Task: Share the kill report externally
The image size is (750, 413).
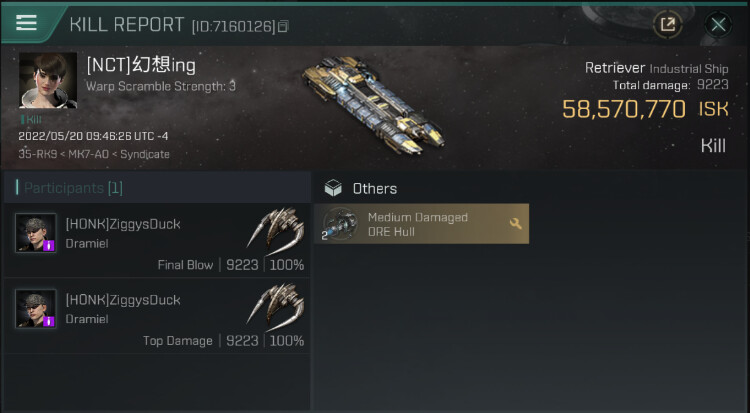Action: tap(666, 24)
